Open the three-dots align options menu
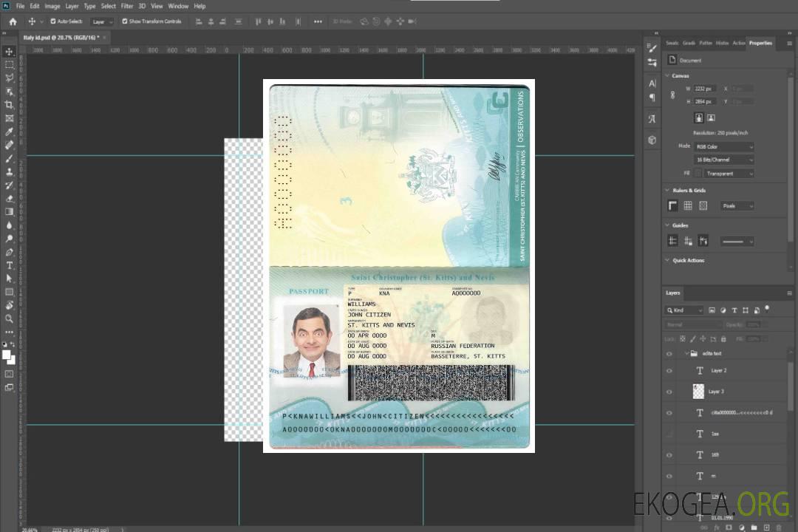The height and width of the screenshot is (532, 798). pos(318,21)
